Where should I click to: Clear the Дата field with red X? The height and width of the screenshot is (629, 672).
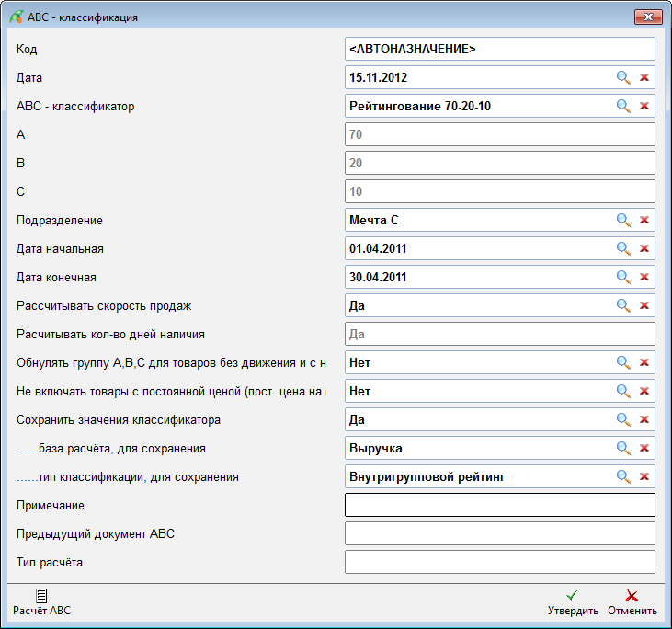644,78
